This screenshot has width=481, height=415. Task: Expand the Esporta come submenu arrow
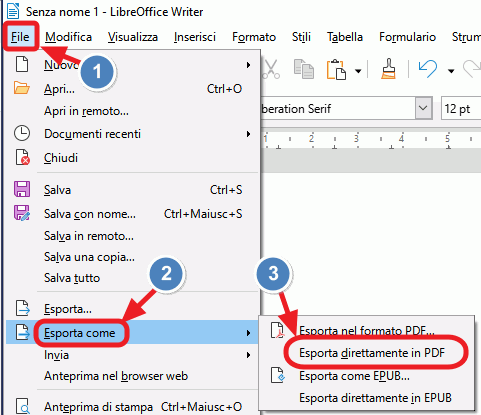(x=248, y=333)
